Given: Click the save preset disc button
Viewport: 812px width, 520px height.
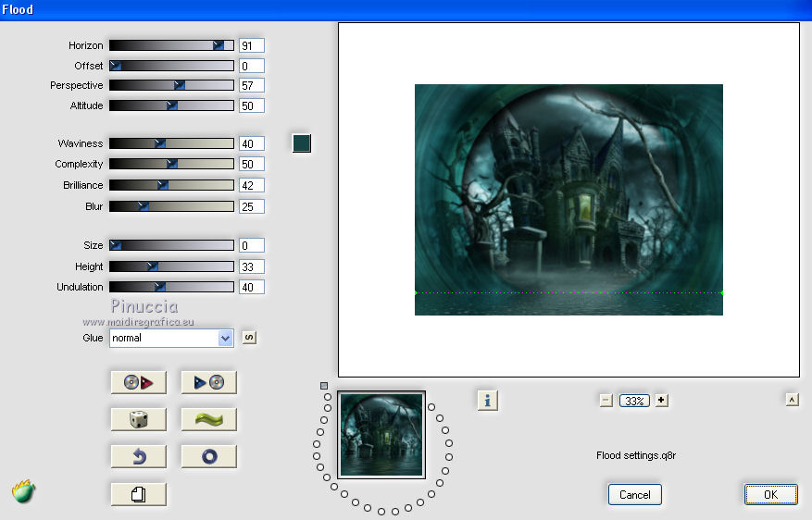Looking at the screenshot, I should point(208,382).
